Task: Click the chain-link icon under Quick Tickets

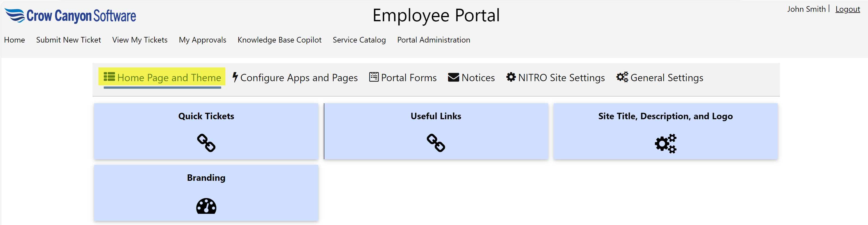Action: [x=206, y=143]
